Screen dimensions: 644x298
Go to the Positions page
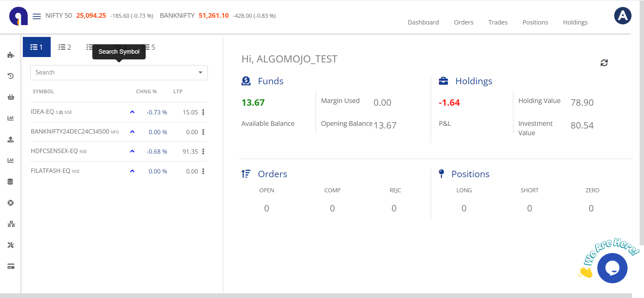(535, 22)
